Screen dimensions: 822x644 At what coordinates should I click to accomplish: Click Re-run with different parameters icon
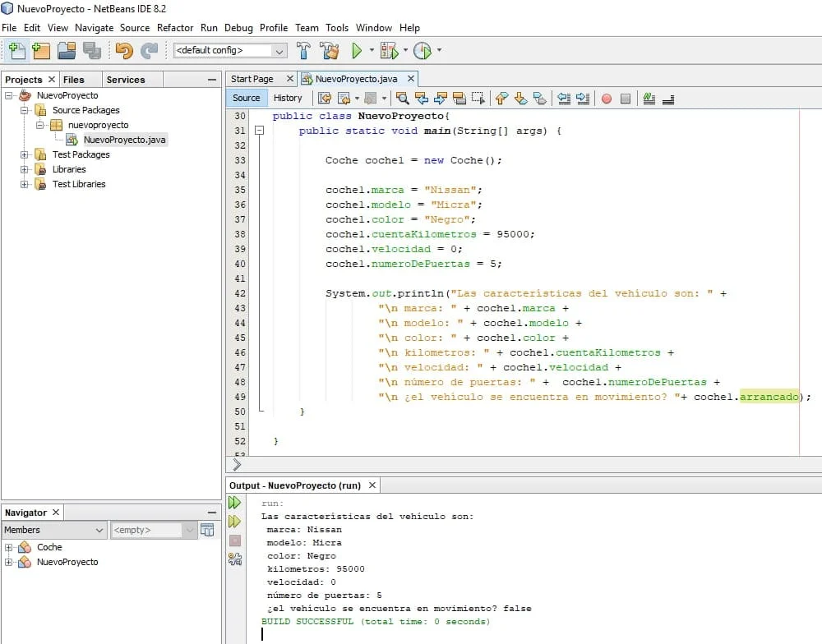tap(234, 522)
